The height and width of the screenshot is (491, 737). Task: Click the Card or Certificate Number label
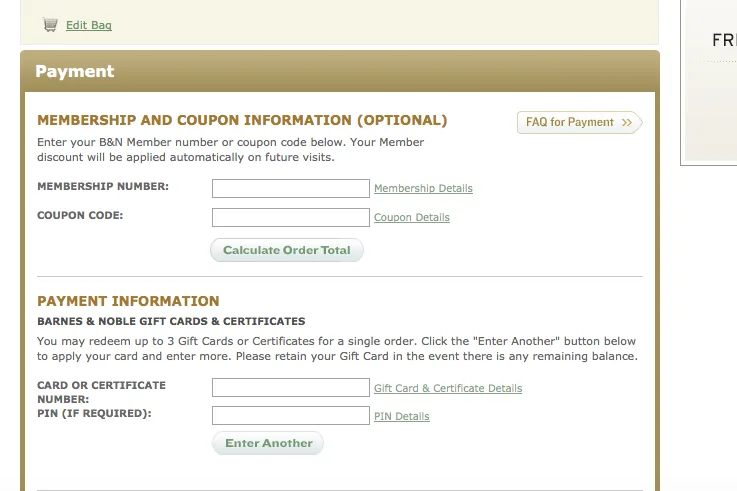[x=101, y=391]
